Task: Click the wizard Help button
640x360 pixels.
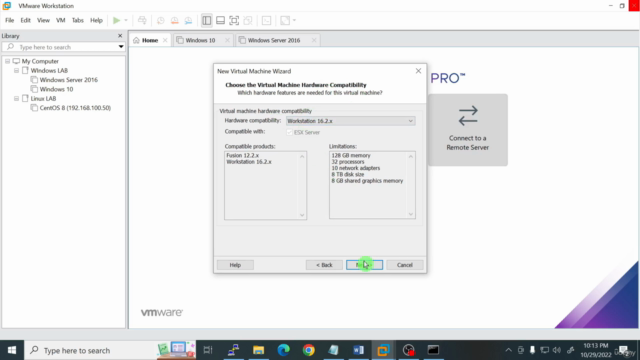Action: coord(235,265)
